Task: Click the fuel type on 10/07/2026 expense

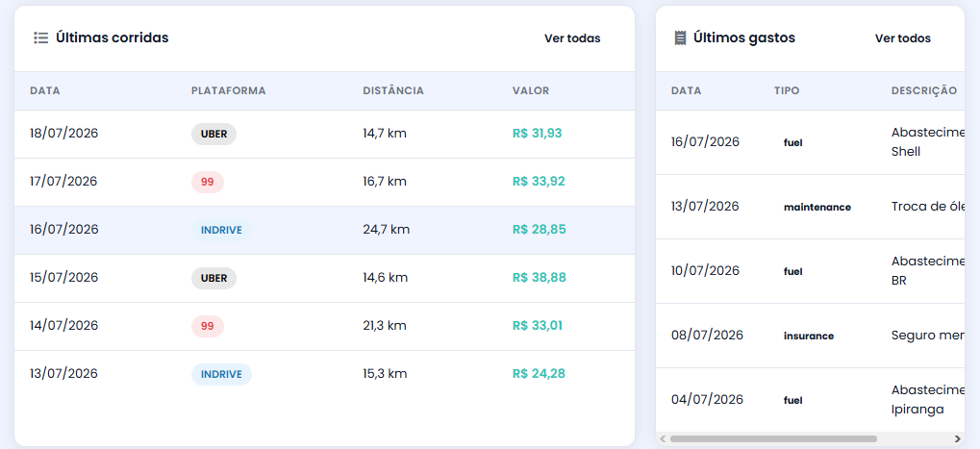Action: [x=793, y=271]
